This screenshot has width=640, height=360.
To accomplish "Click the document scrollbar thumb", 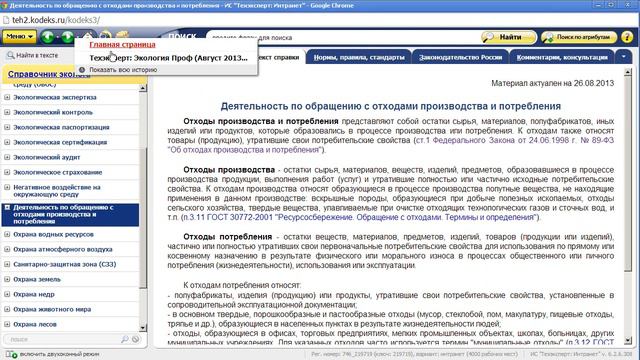I will tap(628, 174).
